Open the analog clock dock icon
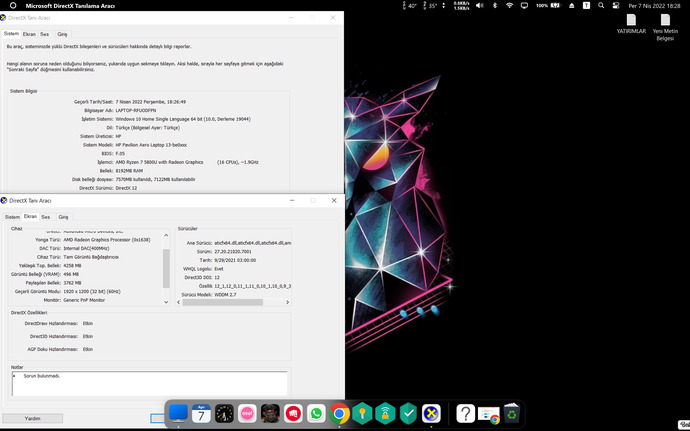Viewport: 690px width, 431px height. [x=224, y=414]
